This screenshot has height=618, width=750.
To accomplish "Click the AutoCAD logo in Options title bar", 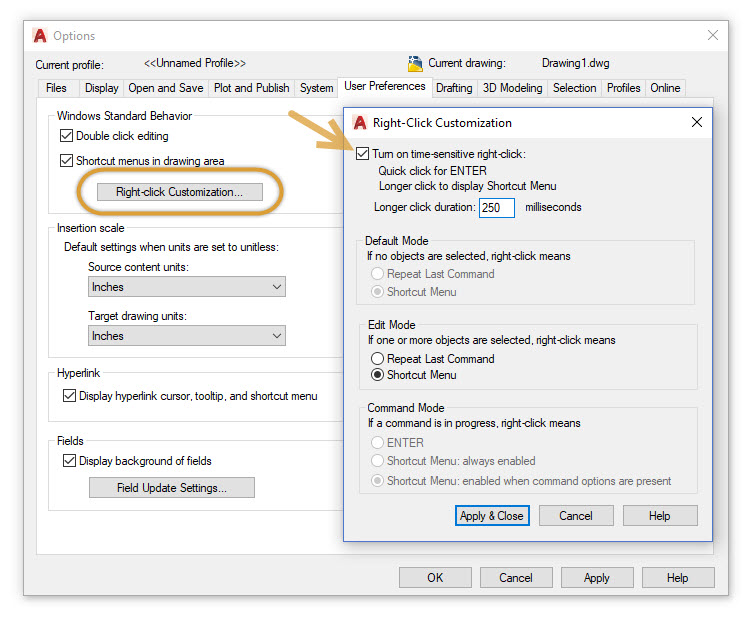I will click(40, 36).
